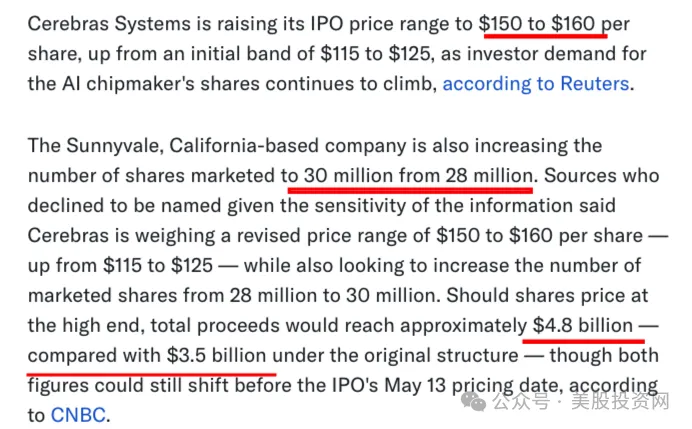The image size is (692, 429).
Task: Open the CNBC source link
Action: pos(78,415)
